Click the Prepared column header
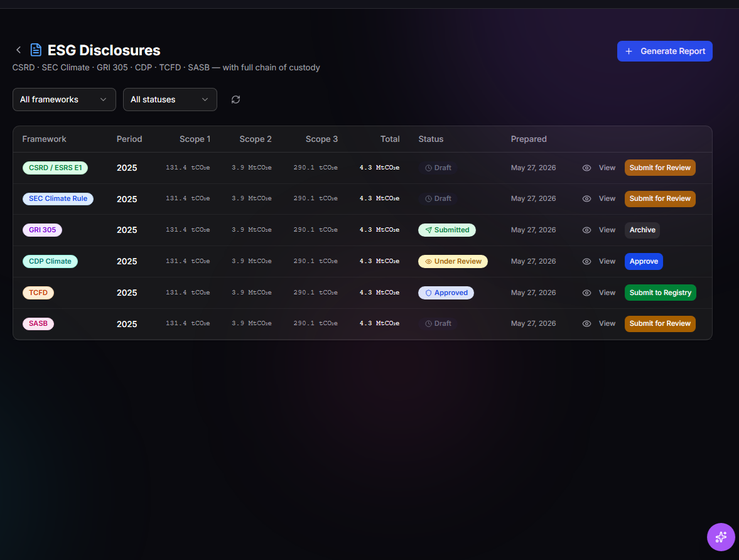Screen dimensions: 739x560 pos(529,139)
